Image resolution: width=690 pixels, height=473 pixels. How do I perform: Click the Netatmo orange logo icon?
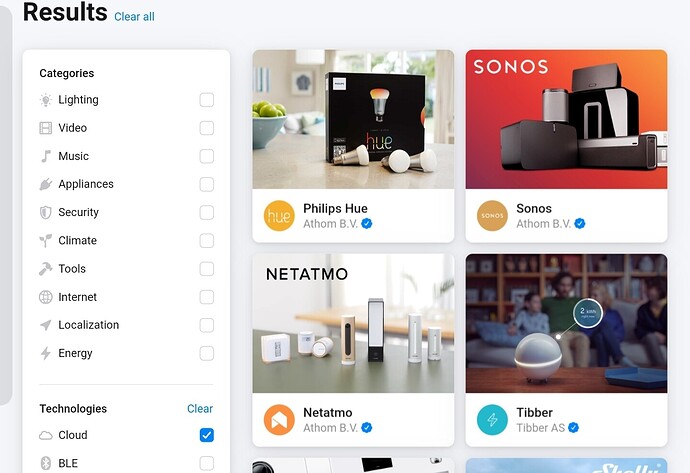click(x=279, y=420)
